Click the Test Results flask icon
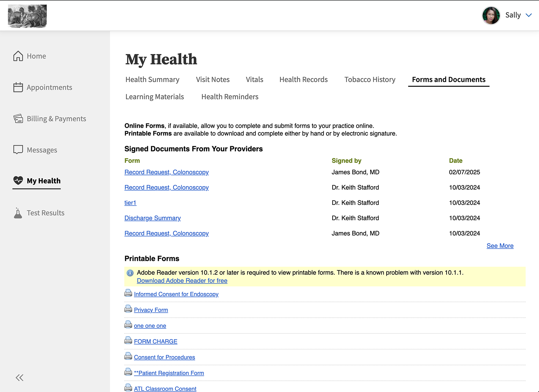Image resolution: width=539 pixels, height=392 pixels. coord(18,213)
